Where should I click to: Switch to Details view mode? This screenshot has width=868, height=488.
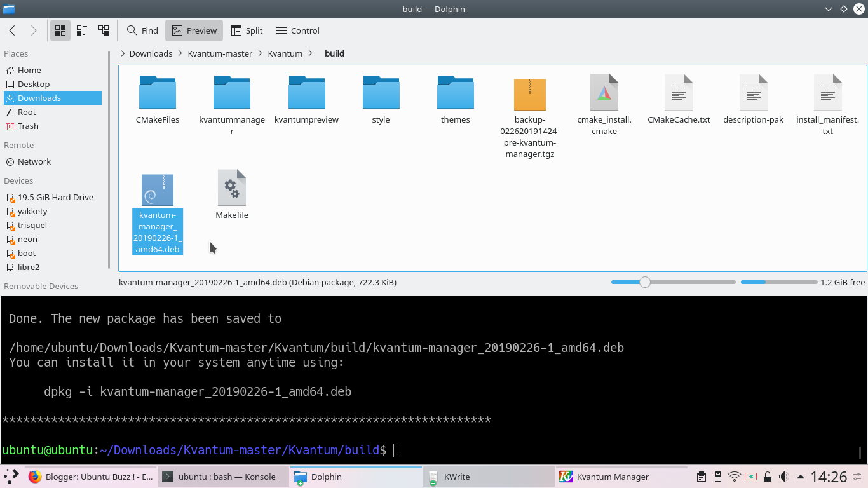[x=104, y=30]
